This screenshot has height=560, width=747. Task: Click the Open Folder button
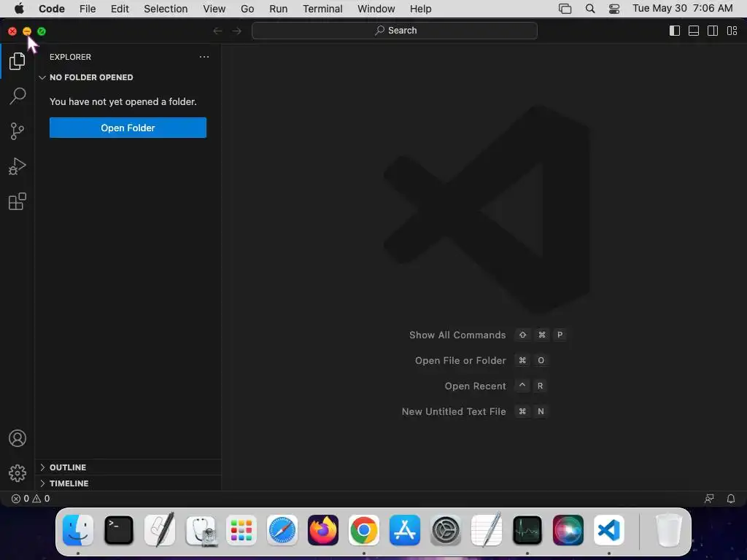coord(128,128)
